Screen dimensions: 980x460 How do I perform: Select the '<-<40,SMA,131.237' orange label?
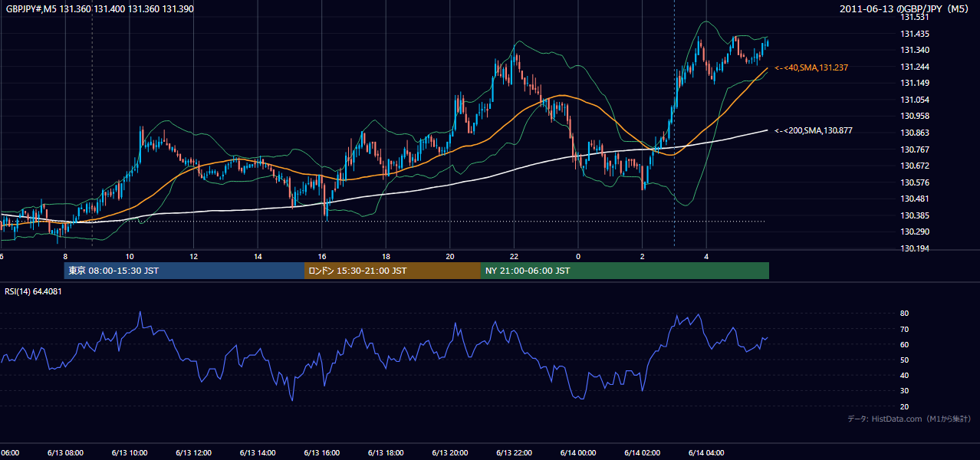(811, 67)
